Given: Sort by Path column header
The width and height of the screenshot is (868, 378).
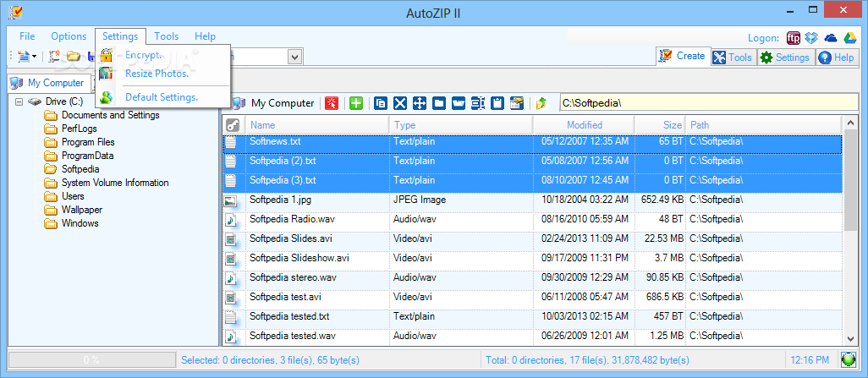Looking at the screenshot, I should pyautogui.click(x=763, y=125).
